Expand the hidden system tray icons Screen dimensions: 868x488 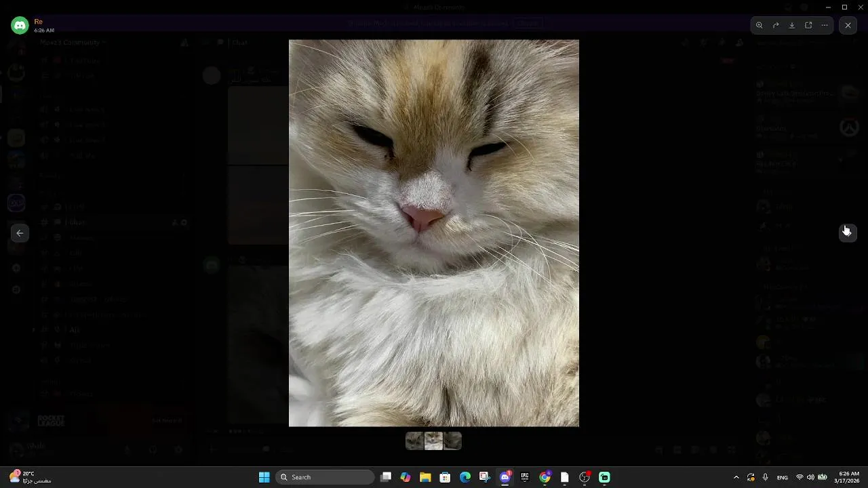click(736, 477)
